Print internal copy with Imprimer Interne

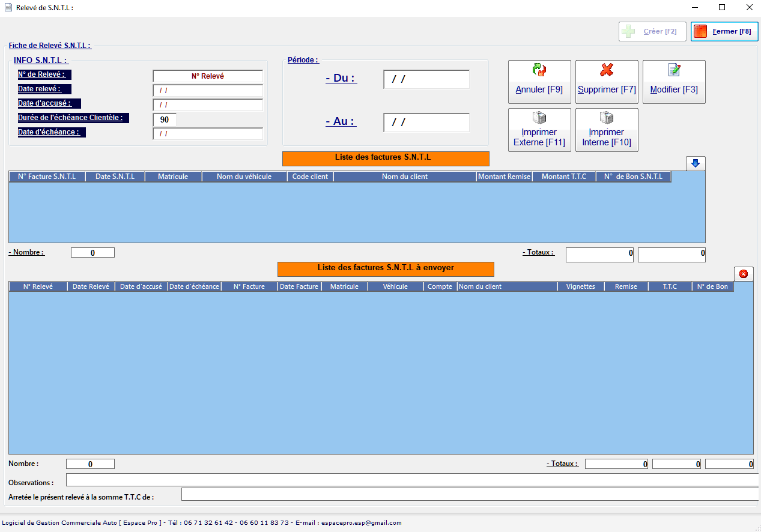click(x=607, y=130)
